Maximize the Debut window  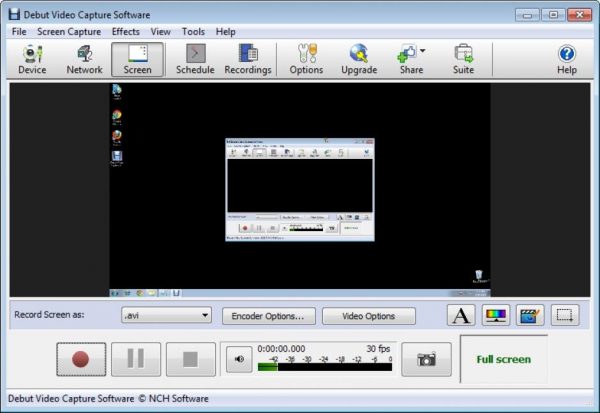(553, 15)
